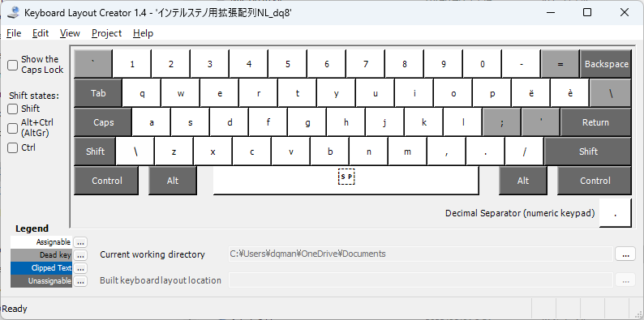
Task: Open the Edit menu
Action: click(x=41, y=33)
